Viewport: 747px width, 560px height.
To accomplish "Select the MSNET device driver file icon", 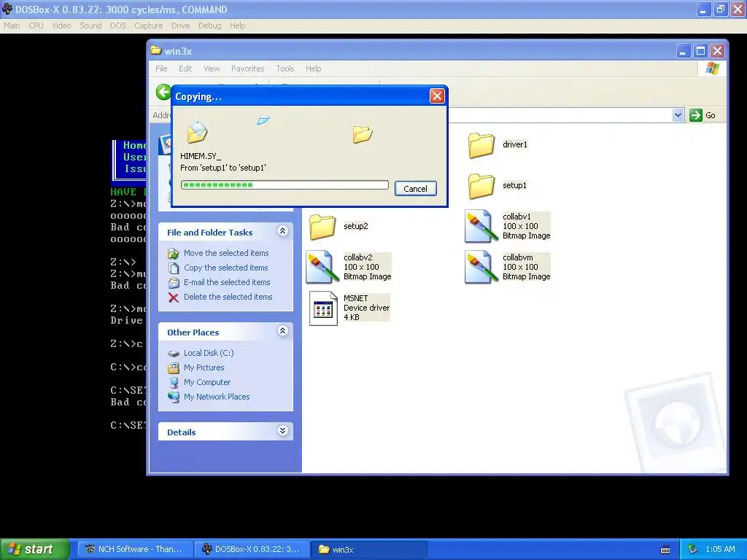I will tap(323, 308).
